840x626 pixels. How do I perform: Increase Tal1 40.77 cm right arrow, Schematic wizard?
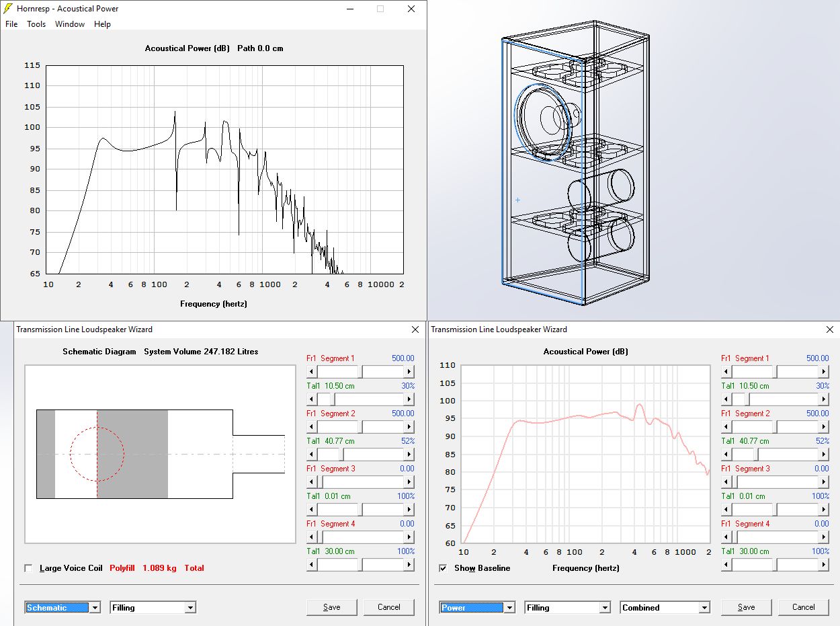pos(409,455)
